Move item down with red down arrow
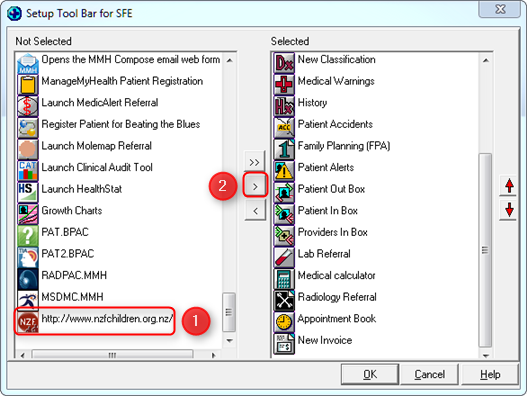 [509, 210]
